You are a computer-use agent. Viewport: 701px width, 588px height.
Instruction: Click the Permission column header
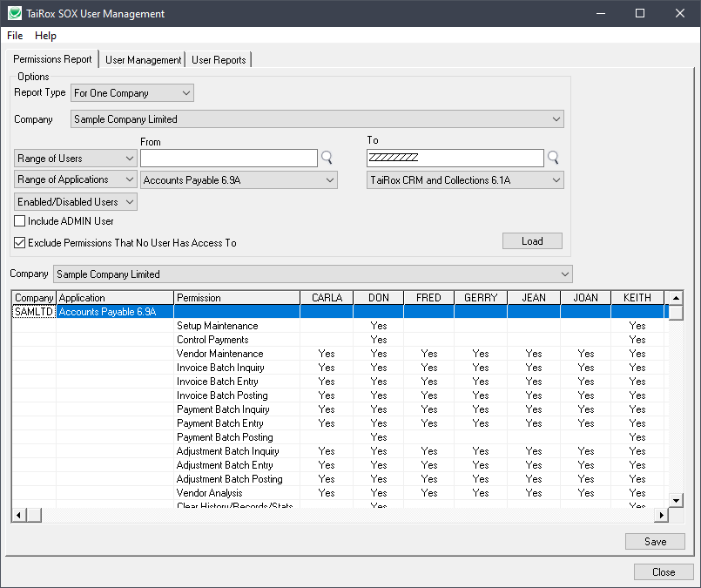tap(237, 298)
